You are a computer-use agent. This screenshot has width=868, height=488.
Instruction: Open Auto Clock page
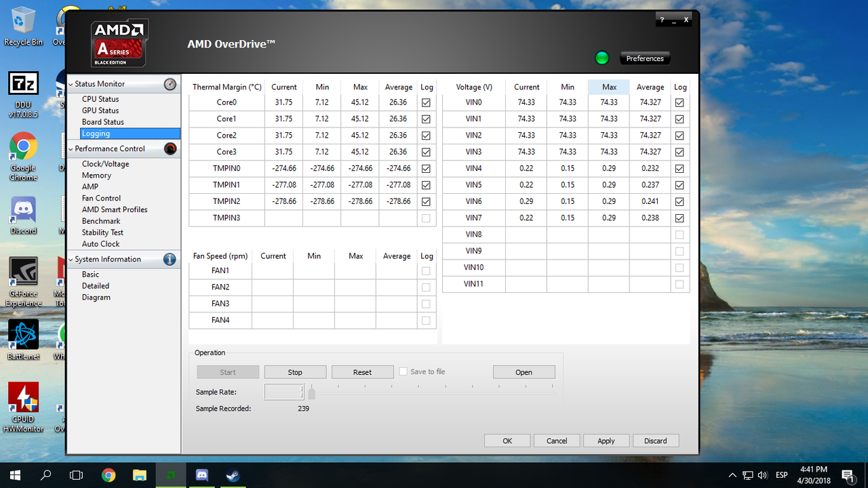click(100, 244)
